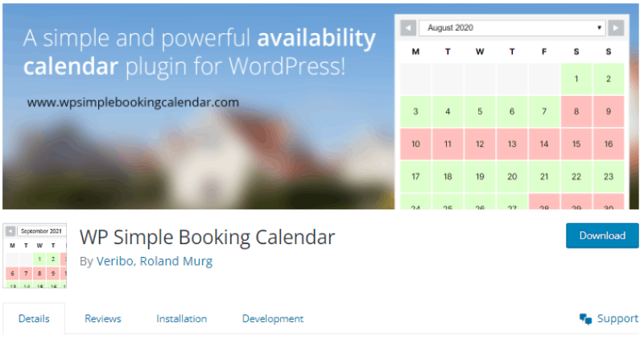Screen dimensions: 644x340
Task: Click the WP Simple Booking Calendar title
Action: click(208, 237)
